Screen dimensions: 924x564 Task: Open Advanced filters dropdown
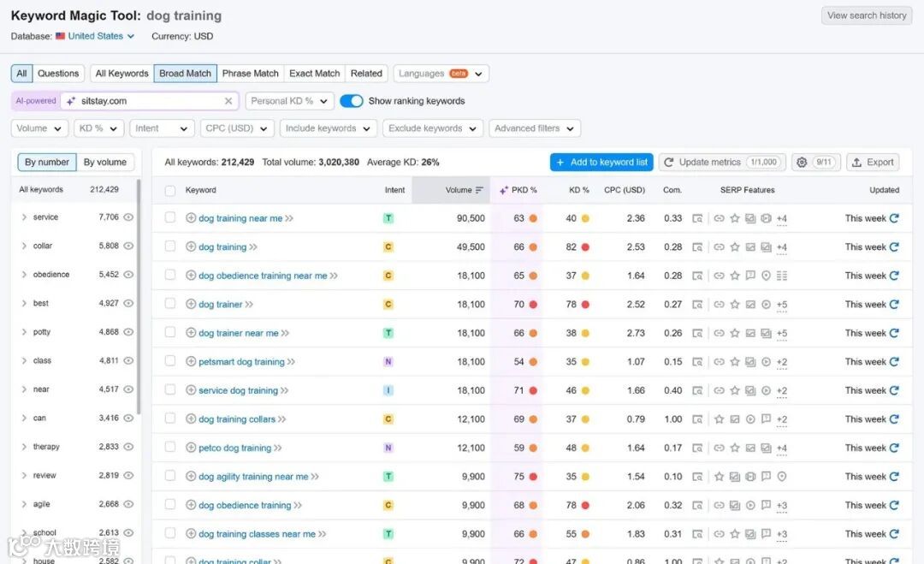tap(535, 128)
